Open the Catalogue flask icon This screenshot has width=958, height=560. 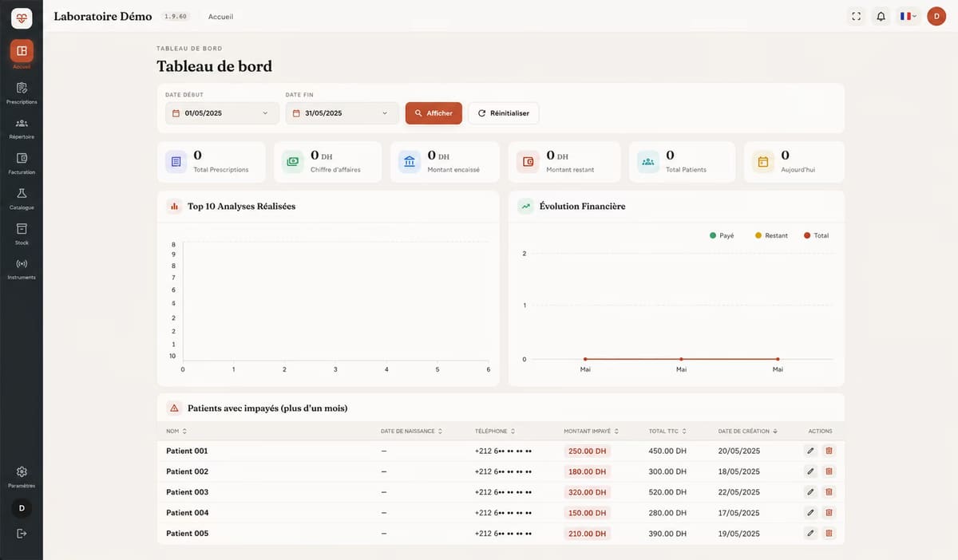click(22, 193)
